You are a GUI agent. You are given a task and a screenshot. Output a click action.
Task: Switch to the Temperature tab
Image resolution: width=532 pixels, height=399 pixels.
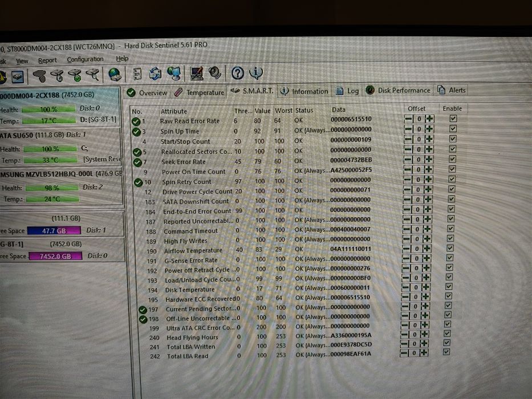point(199,92)
